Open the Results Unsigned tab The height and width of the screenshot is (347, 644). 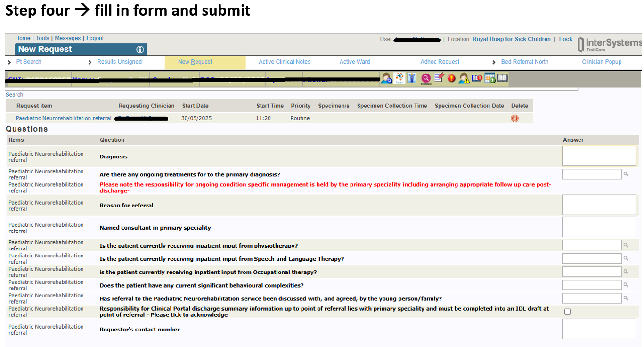coord(119,62)
